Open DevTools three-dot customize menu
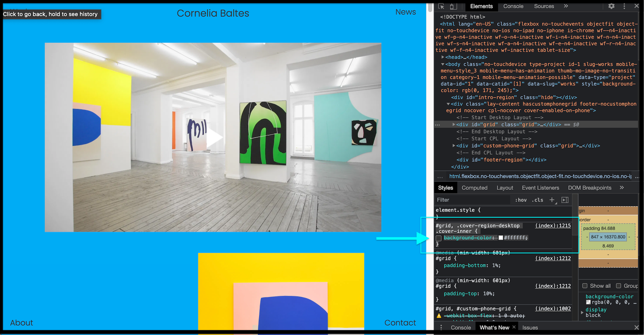Screen dimensions: 644x335 pos(624,6)
